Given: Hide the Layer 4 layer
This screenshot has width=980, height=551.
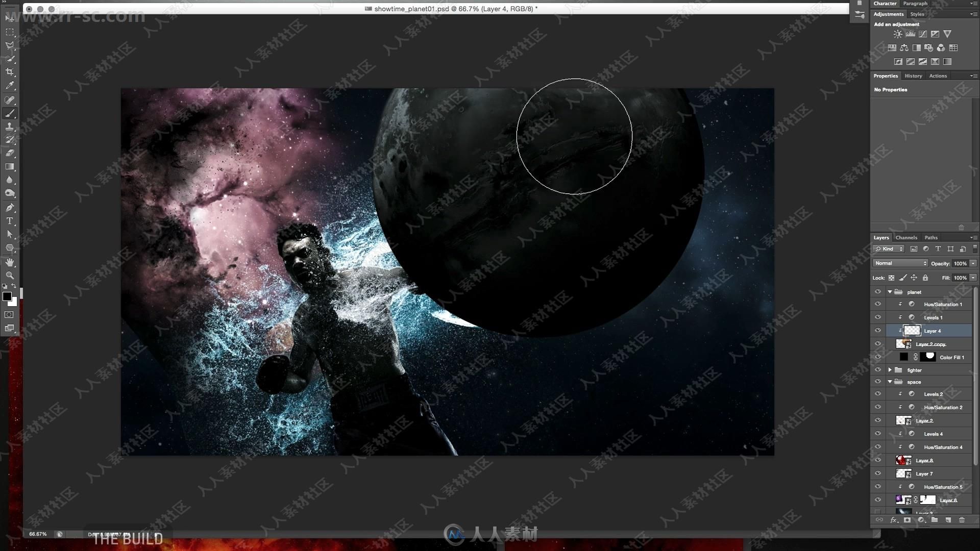Looking at the screenshot, I should pyautogui.click(x=878, y=330).
